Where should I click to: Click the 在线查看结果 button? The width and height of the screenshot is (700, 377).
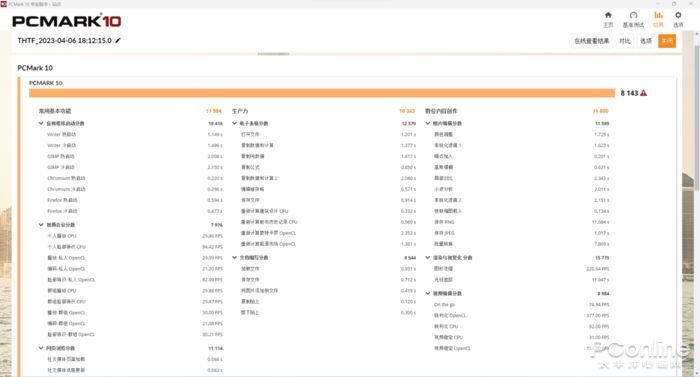point(592,41)
